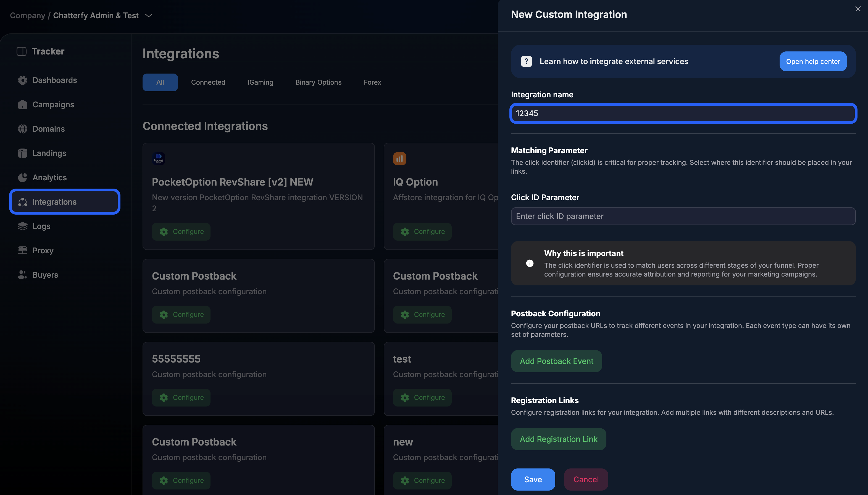Switch to the IGaming tab
868x495 pixels.
261,82
